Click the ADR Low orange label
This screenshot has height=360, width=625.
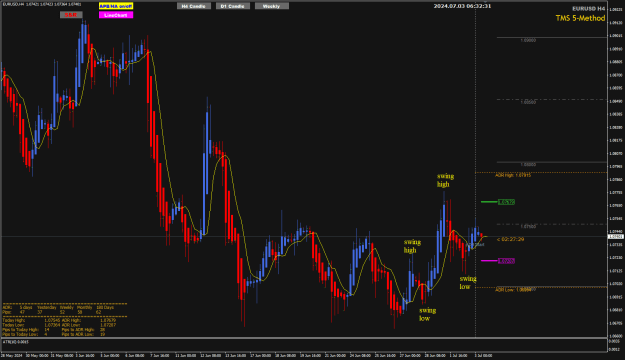(513, 290)
